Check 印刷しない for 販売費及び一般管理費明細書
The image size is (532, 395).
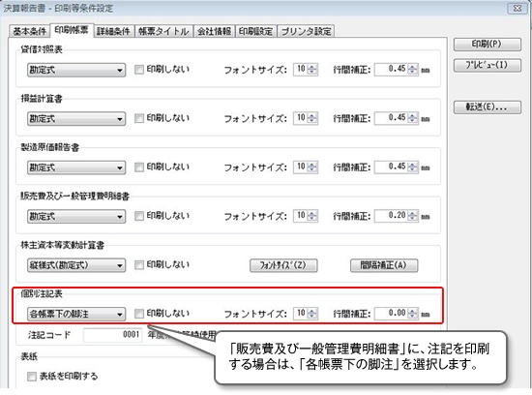coord(138,216)
